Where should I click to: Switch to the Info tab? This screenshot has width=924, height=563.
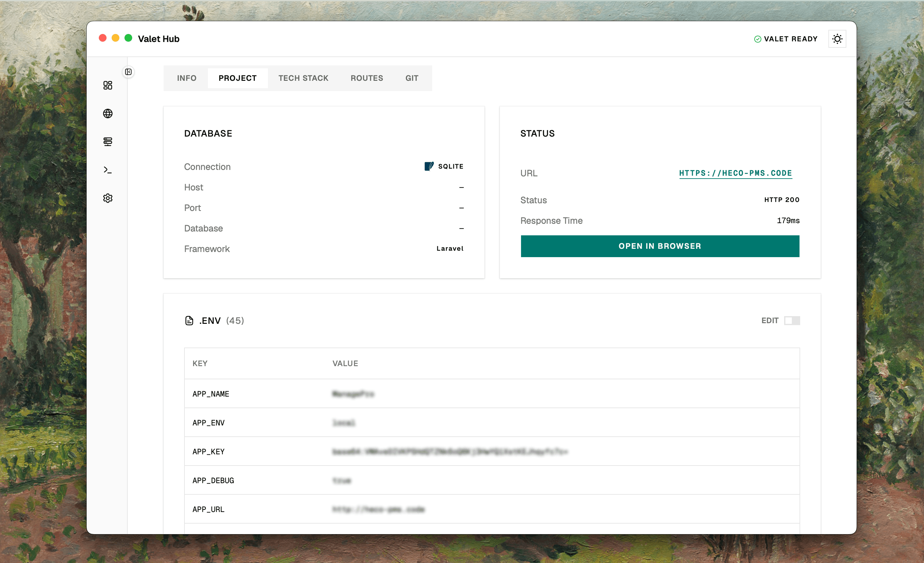187,78
